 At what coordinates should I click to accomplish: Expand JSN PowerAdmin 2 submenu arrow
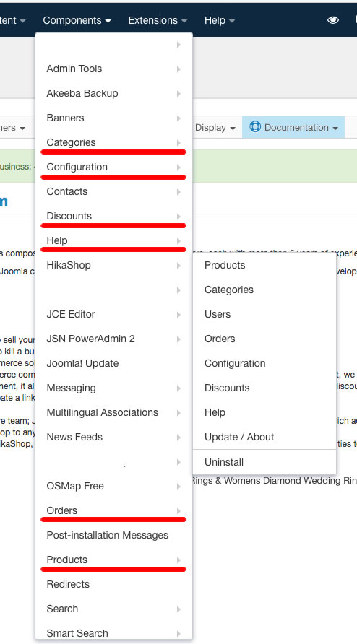click(x=178, y=339)
